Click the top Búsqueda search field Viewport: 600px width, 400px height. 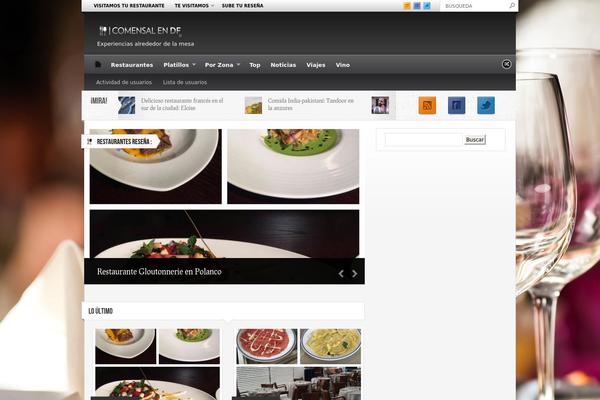(474, 6)
